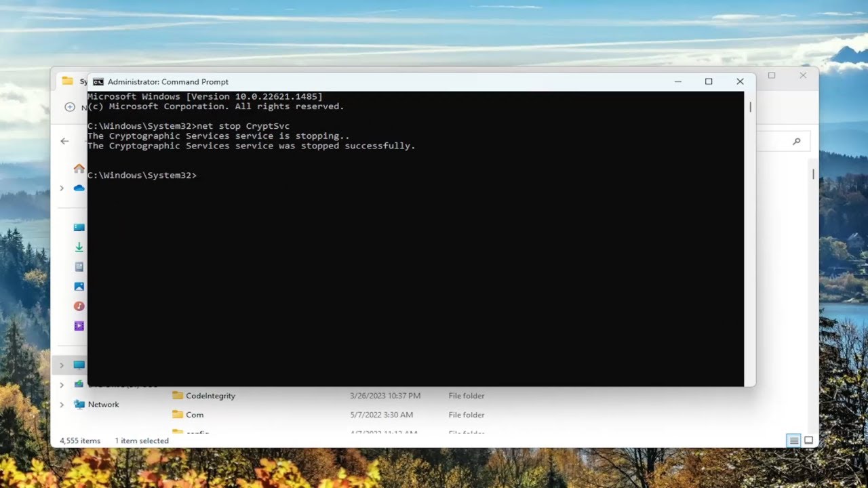Click the folder icon in File Explorer tab
This screenshot has width=868, height=488.
tap(67, 81)
